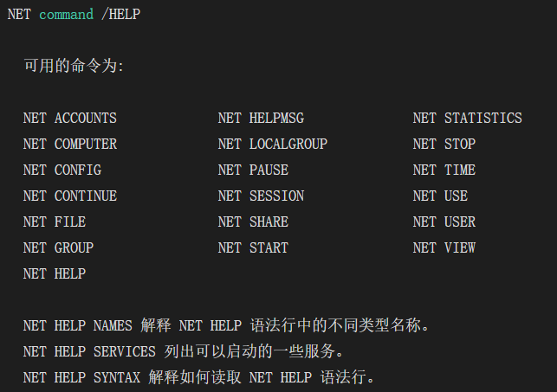Click the NET ACCOUNTS command text

tap(69, 118)
